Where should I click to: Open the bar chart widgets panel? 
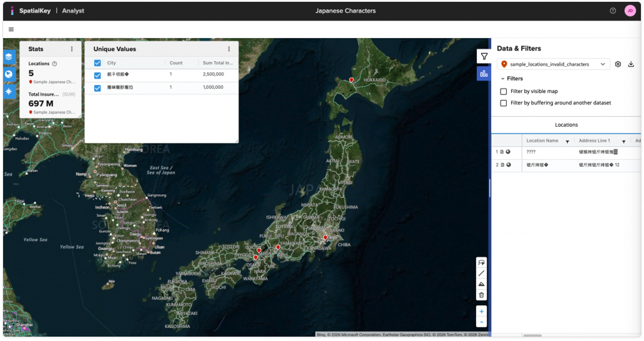pos(484,74)
